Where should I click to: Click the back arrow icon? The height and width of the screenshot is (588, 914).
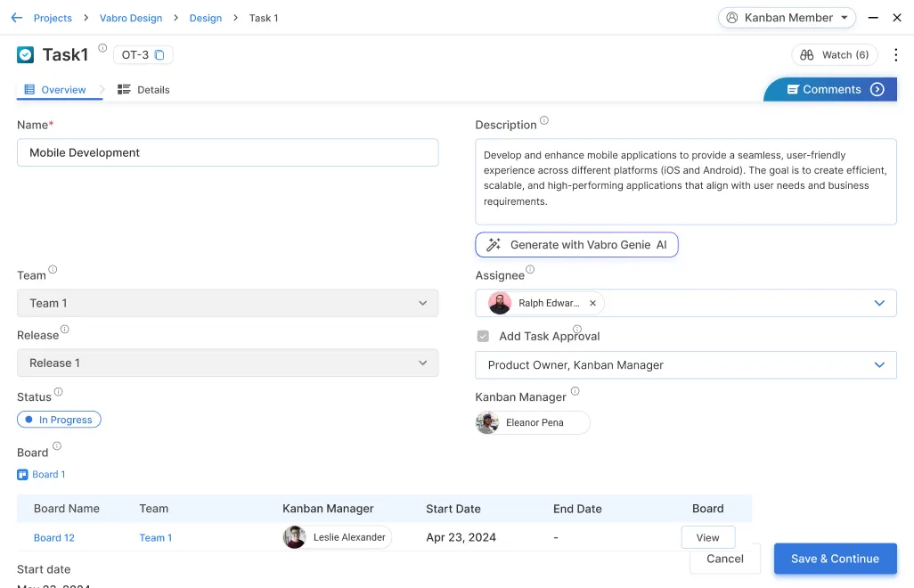pos(16,18)
